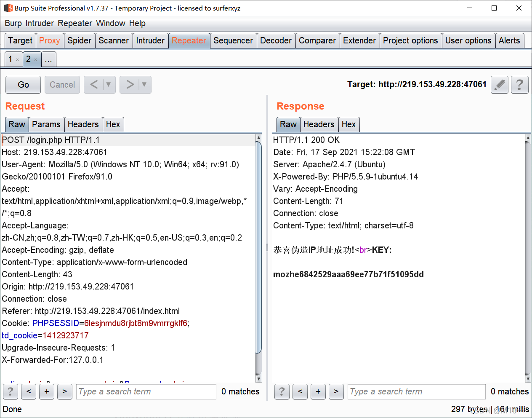This screenshot has height=418, width=532.
Task: Go forward to next request in history
Action: [130, 85]
